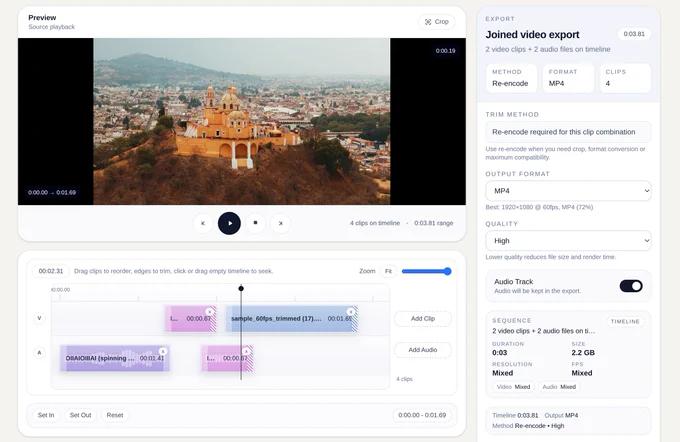680x442 pixels.
Task: Click the Video Mixed tag
Action: click(x=513, y=387)
